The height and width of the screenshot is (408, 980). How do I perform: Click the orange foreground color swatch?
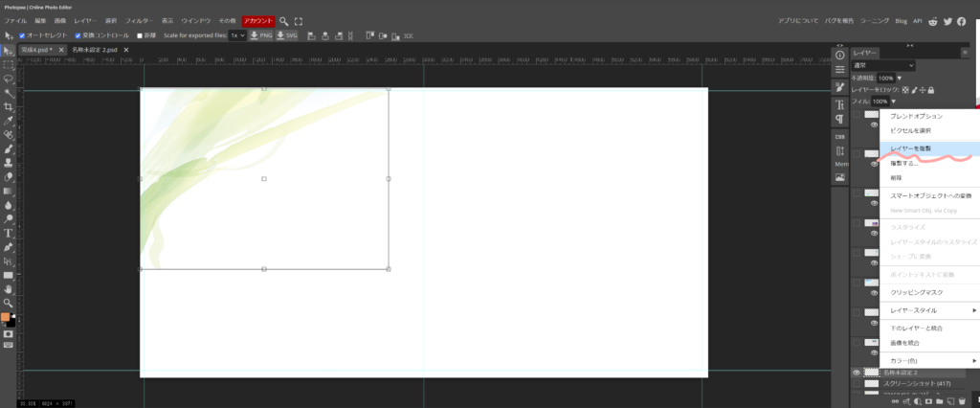click(x=6, y=317)
